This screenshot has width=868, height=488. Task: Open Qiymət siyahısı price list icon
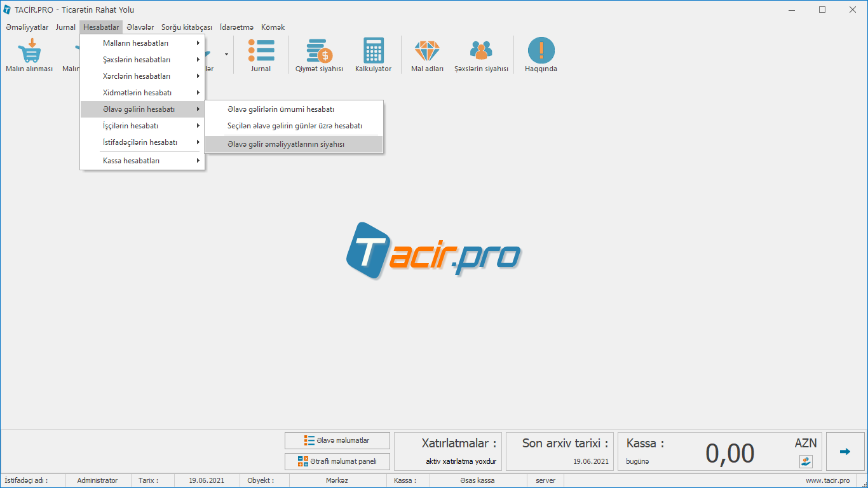(319, 51)
